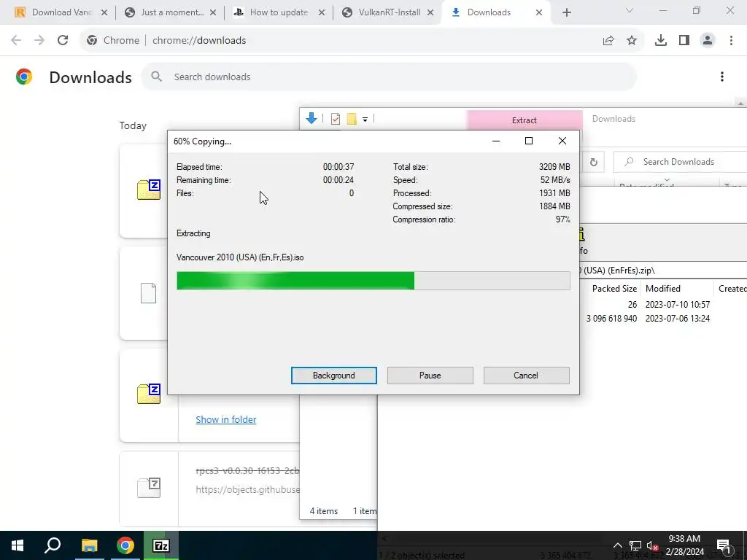
Task: Pause the extraction process
Action: 430,376
